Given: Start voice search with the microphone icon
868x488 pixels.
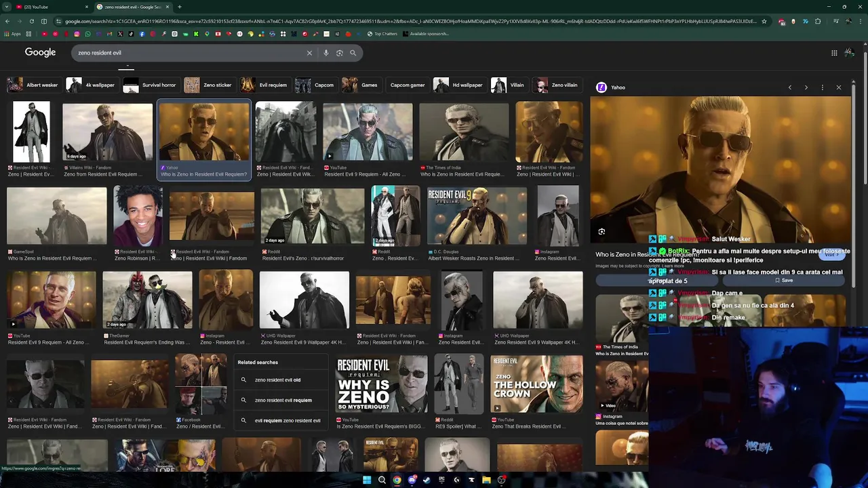Looking at the screenshot, I should [x=326, y=53].
